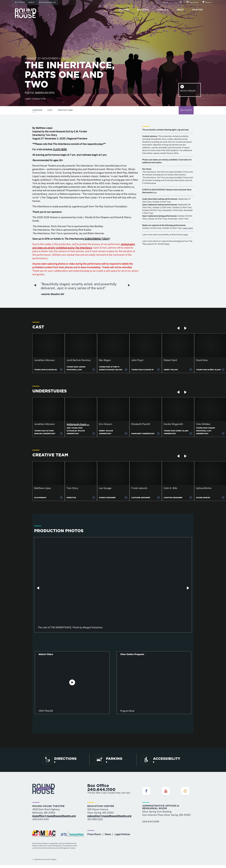Screen dimensions: 226x868
Task: Expand Eric Hissom understudy card
Action: coord(126,434)
